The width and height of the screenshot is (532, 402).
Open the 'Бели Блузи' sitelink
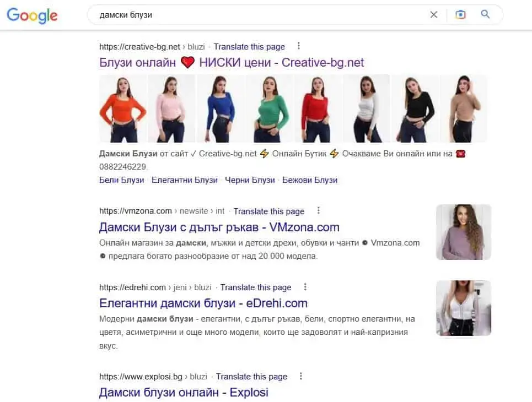(121, 180)
